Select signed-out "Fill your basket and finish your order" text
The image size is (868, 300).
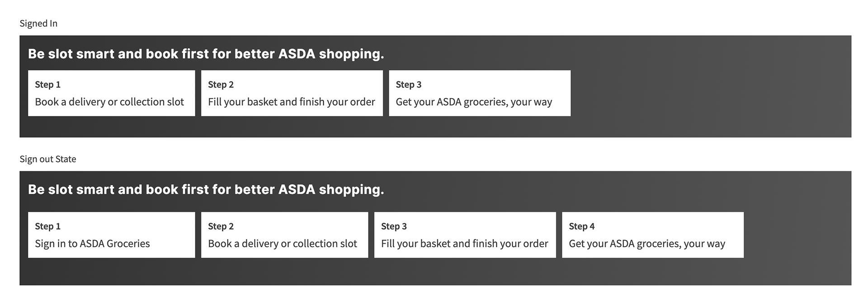click(464, 244)
